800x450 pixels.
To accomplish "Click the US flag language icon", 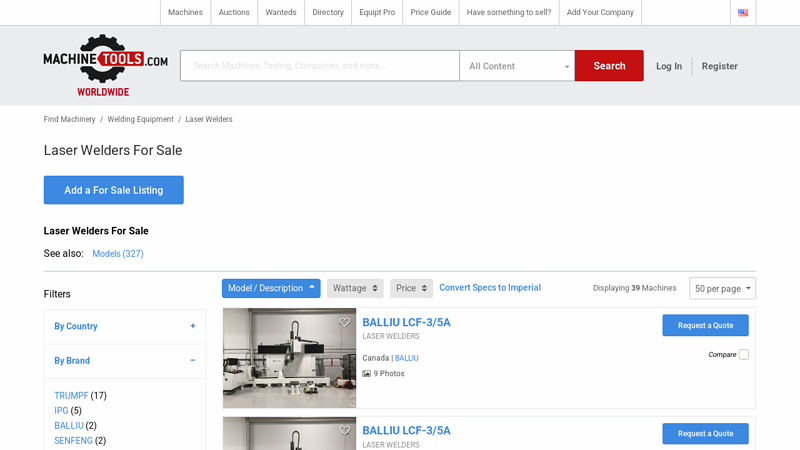I will 743,13.
